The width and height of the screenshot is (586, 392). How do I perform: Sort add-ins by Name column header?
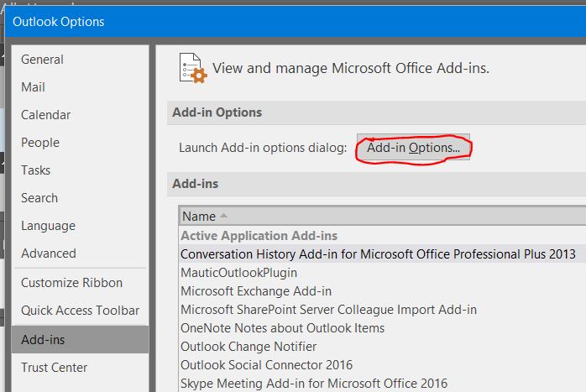click(x=200, y=217)
